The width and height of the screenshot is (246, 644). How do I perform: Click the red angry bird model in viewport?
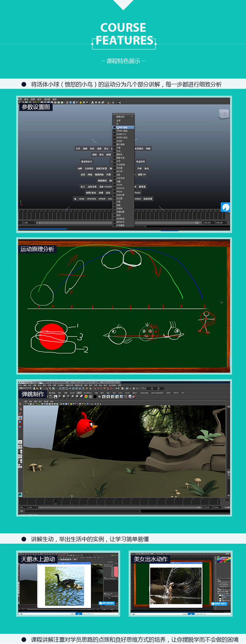pos(86,425)
